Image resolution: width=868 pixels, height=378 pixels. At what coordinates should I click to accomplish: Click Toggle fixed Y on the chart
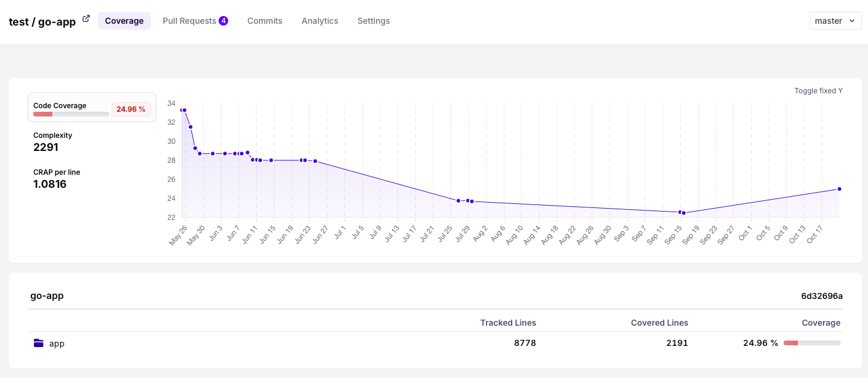[818, 91]
